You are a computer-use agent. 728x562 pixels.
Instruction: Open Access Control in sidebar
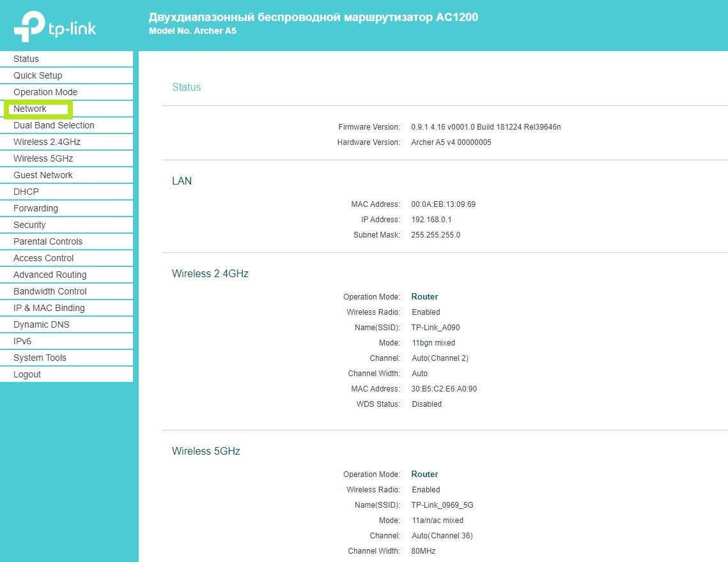coord(43,258)
